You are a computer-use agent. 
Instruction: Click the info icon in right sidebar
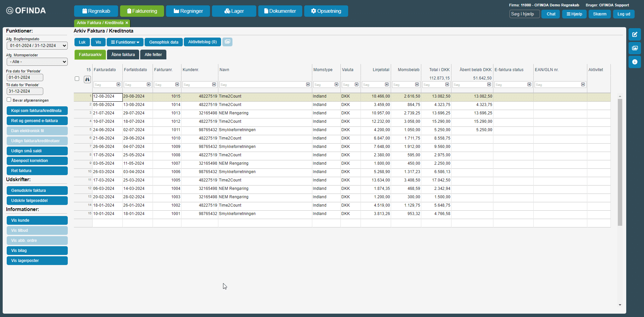635,62
